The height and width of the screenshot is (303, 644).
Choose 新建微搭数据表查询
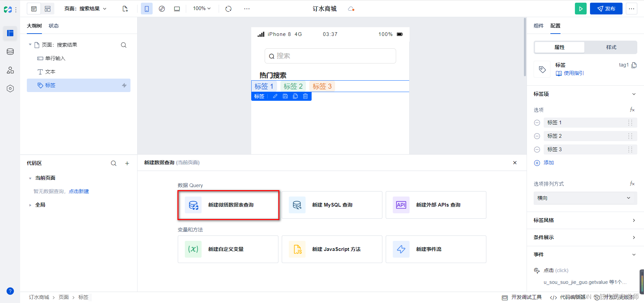click(228, 205)
